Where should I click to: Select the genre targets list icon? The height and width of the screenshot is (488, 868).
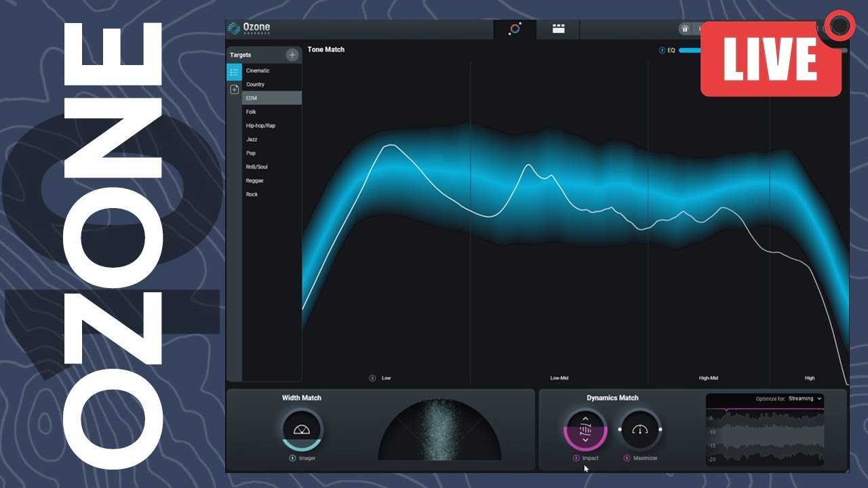tap(234, 71)
